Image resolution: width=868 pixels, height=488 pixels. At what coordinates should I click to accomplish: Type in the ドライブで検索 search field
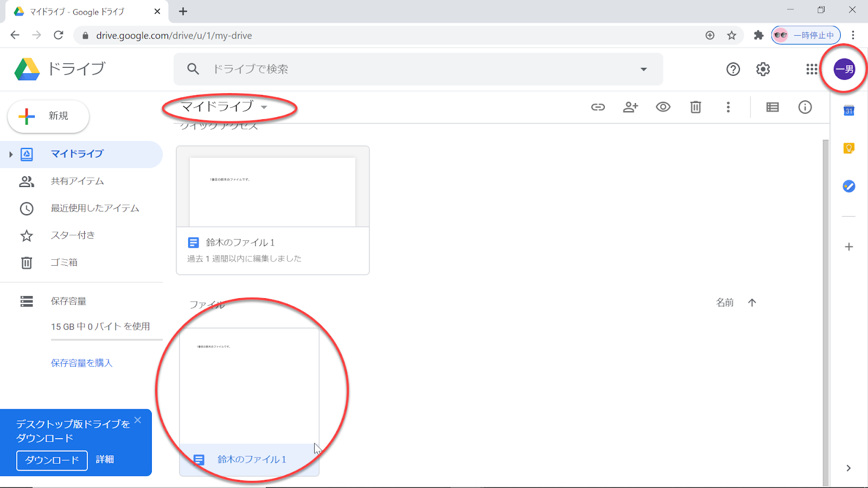418,69
